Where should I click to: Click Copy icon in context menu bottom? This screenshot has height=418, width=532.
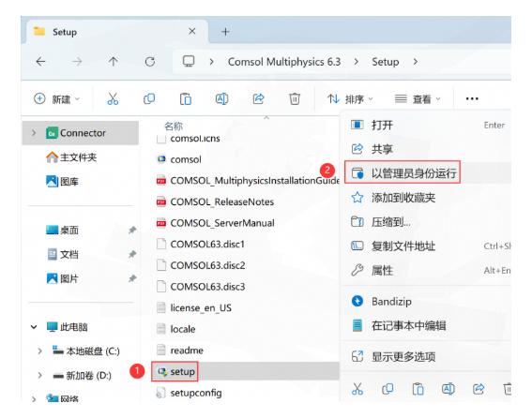[388, 389]
